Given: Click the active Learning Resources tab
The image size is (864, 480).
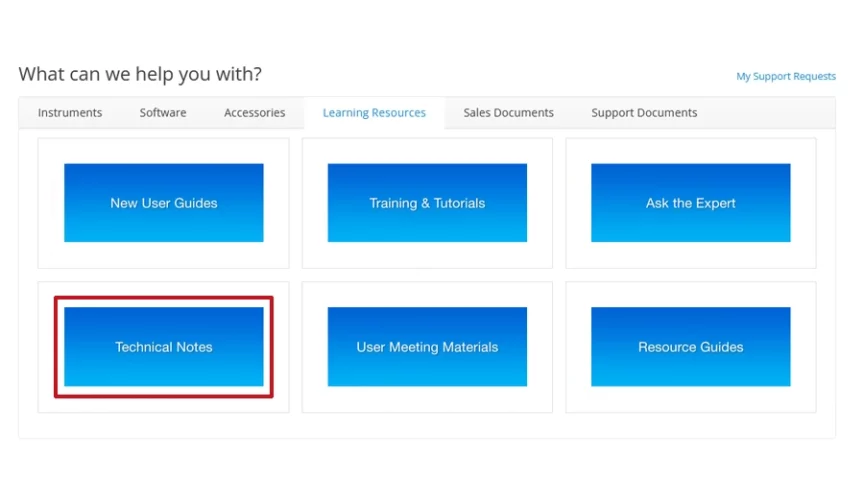Looking at the screenshot, I should pos(374,113).
